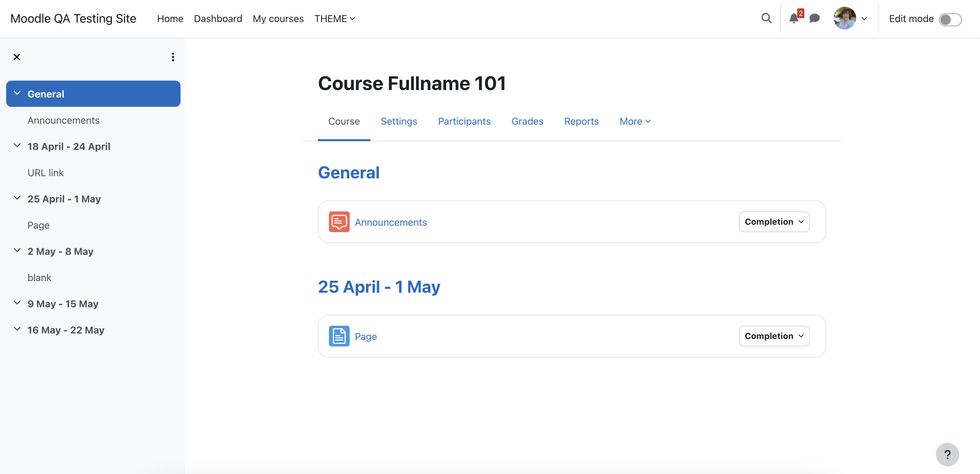Collapse the General section in course index
980x474 pixels.
pyautogui.click(x=17, y=93)
